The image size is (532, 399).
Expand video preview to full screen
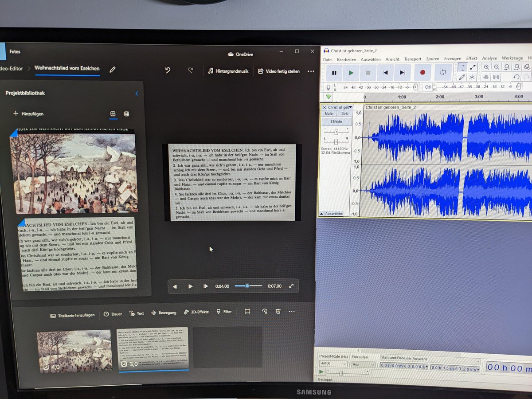pyautogui.click(x=291, y=286)
